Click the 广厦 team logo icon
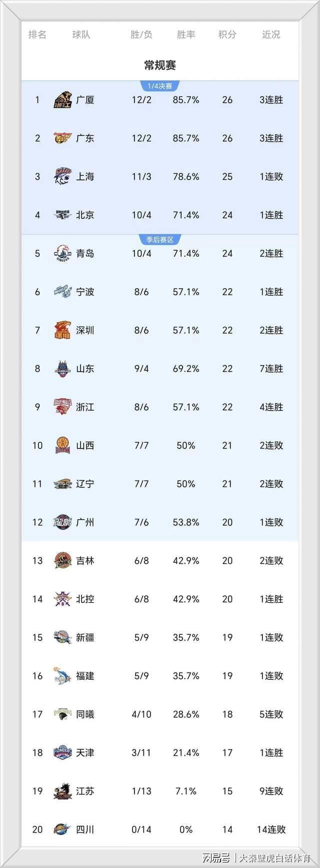The width and height of the screenshot is (320, 868). pyautogui.click(x=63, y=100)
